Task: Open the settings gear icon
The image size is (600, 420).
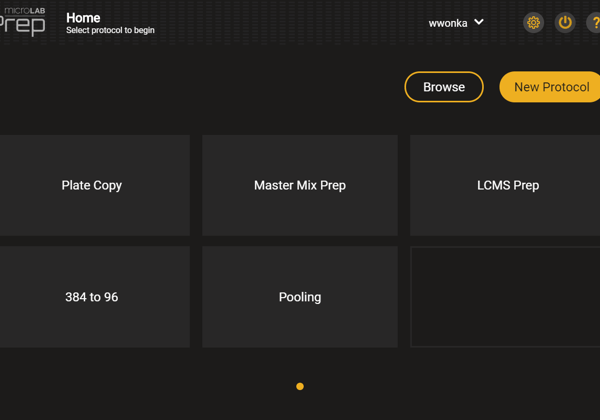Action: click(x=533, y=23)
